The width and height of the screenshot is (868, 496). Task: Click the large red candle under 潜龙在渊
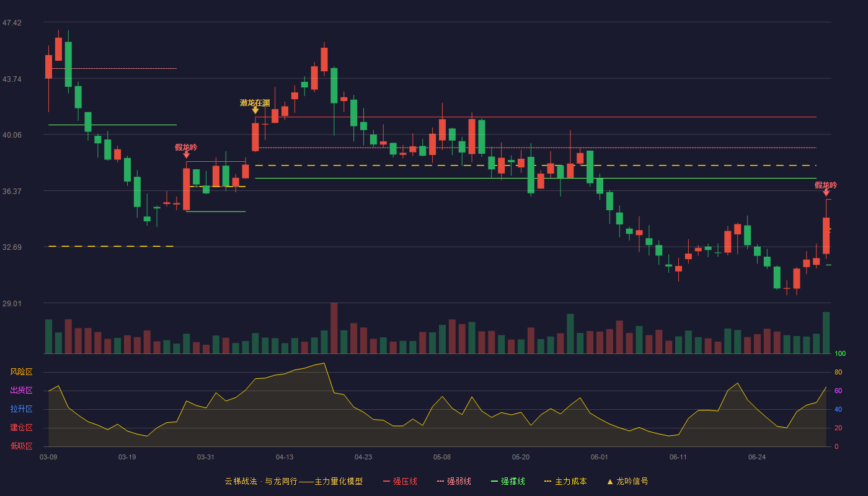tap(255, 136)
